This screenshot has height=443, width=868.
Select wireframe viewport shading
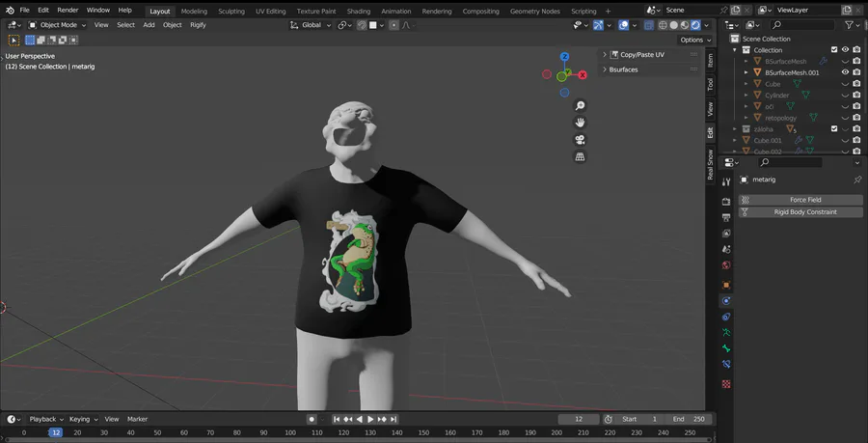point(663,25)
